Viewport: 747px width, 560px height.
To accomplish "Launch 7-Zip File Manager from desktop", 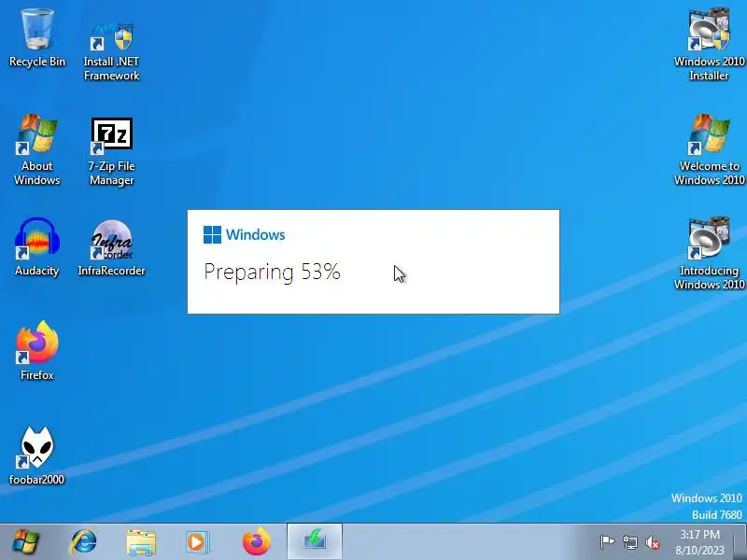I will (111, 150).
